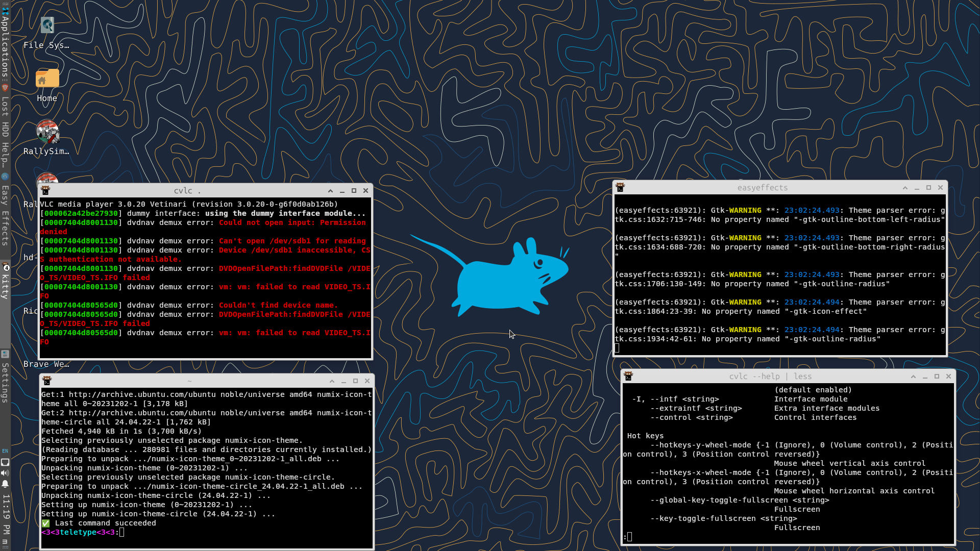Select the Brave Web desktop launcher label
The height and width of the screenshot is (551, 980).
46,364
